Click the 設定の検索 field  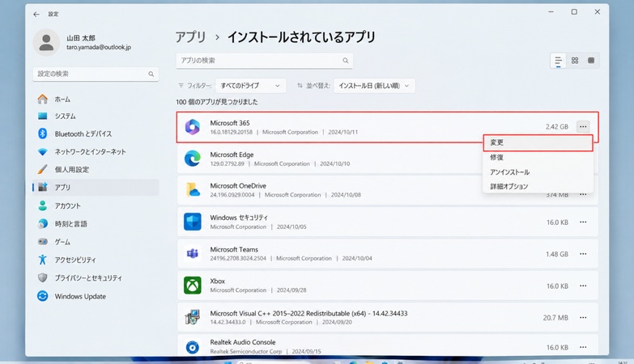(96, 74)
